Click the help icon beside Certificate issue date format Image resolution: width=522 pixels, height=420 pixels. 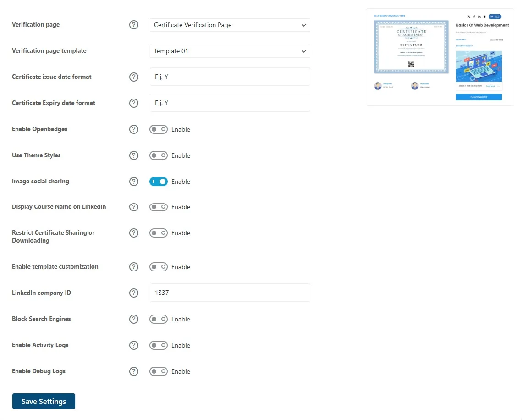click(133, 77)
